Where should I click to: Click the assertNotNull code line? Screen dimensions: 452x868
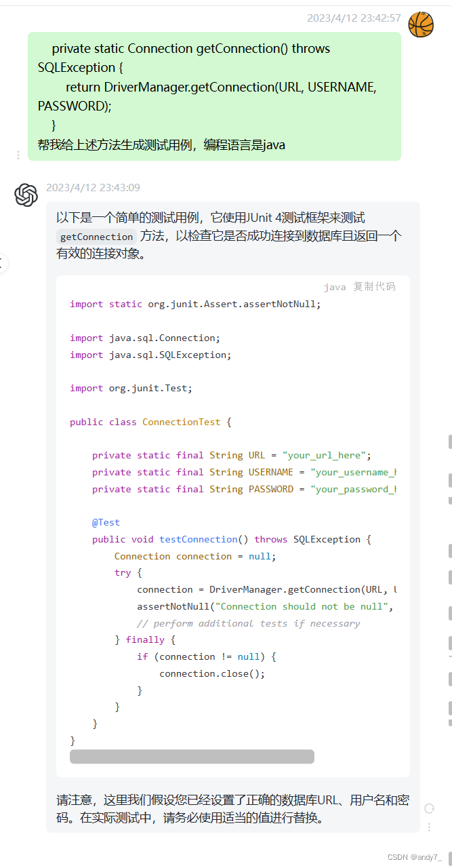click(266, 606)
